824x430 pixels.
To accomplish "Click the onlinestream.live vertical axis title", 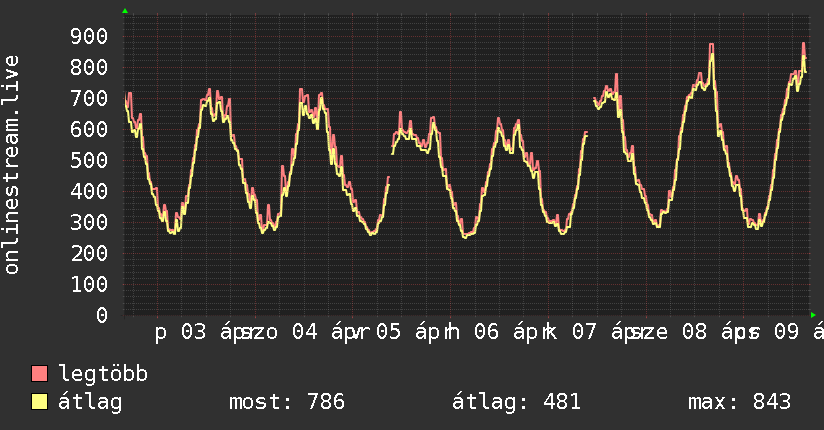I will [12, 165].
